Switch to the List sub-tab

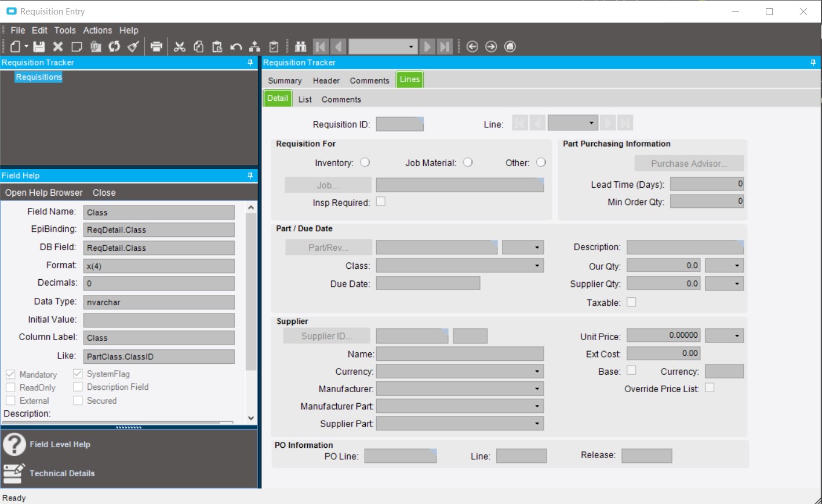[305, 99]
